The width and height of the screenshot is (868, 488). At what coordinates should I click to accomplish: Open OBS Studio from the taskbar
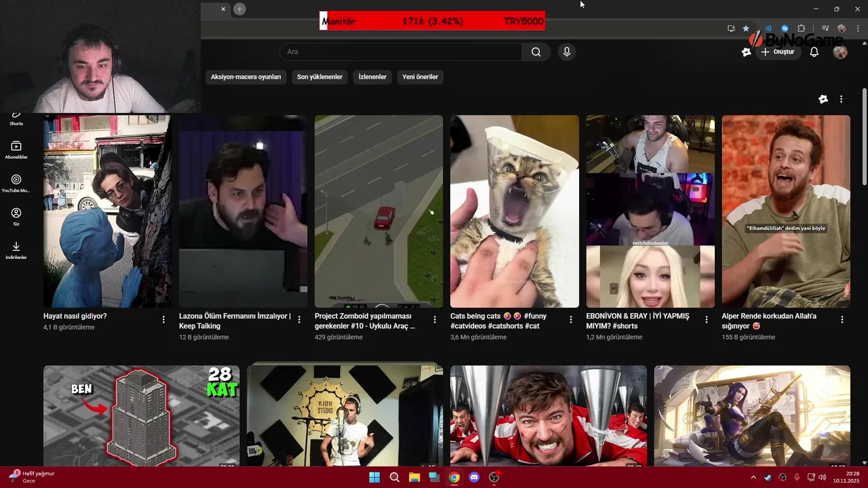tap(494, 477)
